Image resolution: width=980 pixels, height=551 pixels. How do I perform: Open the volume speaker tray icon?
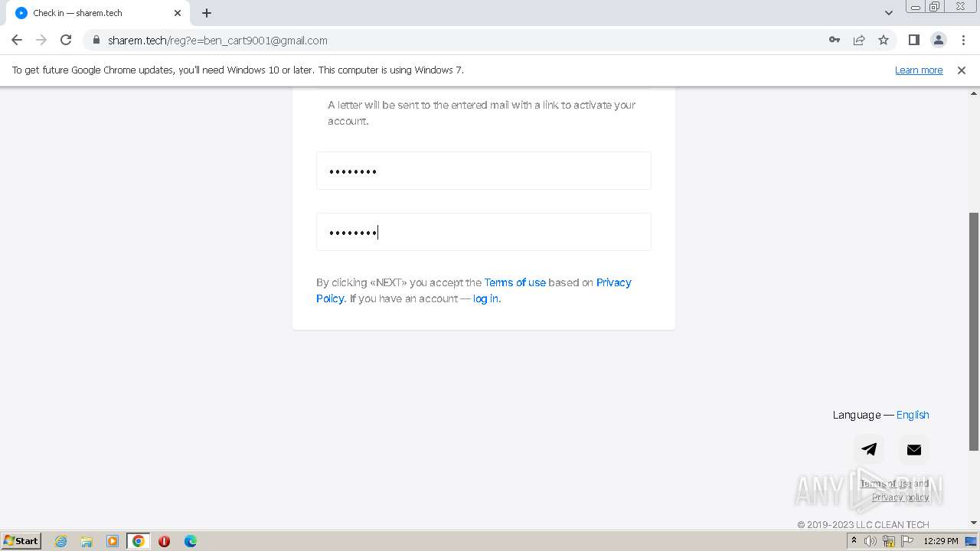(871, 541)
